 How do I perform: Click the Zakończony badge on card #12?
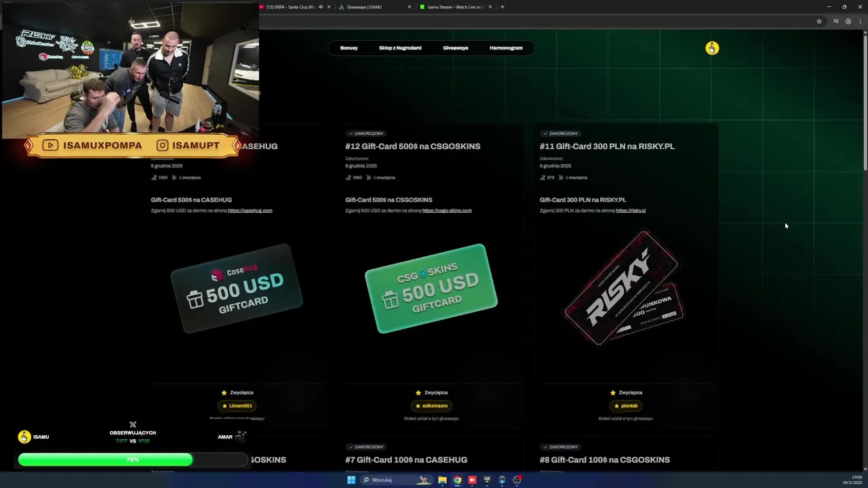[x=366, y=134]
